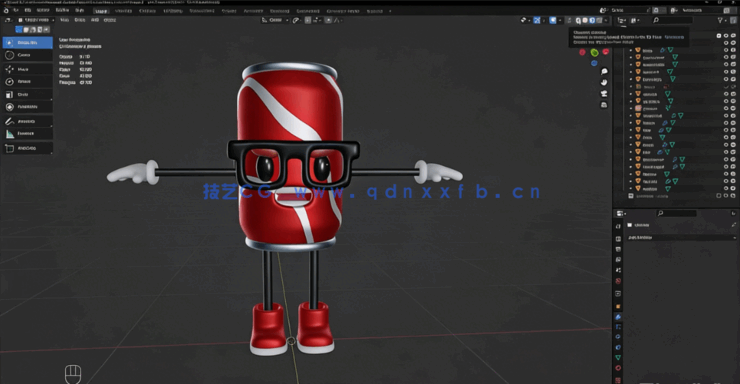Screen dimensions: 740x384
Task: Select the Rotate tool
Action: tap(27, 82)
